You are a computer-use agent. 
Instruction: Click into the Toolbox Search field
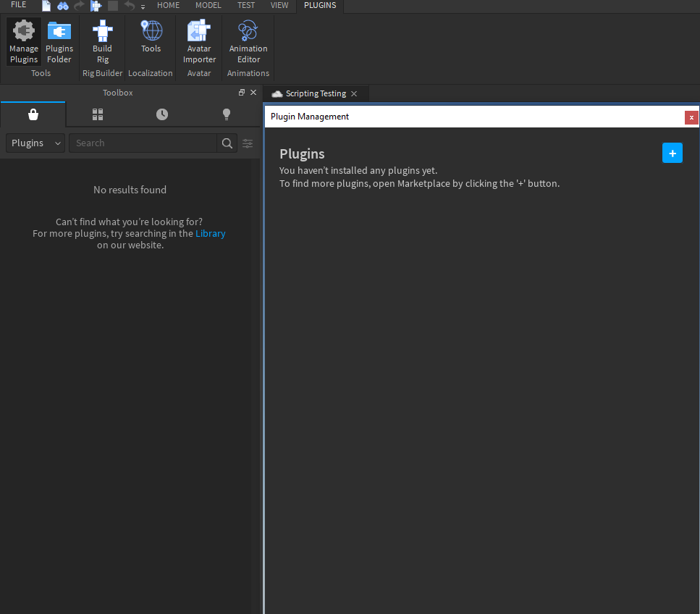(143, 143)
